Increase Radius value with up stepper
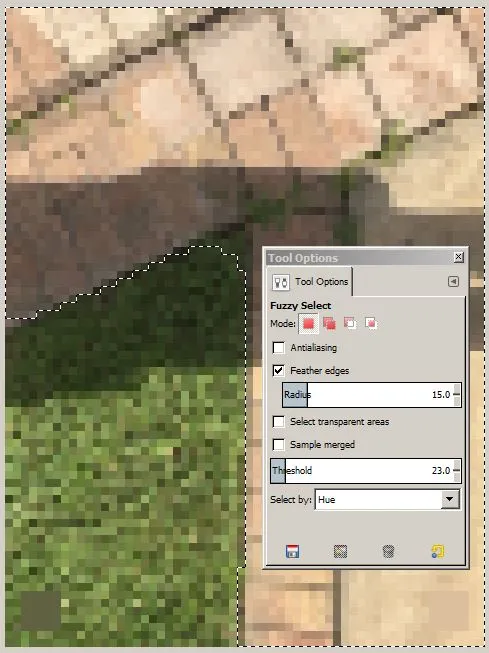The image size is (489, 653). 457,390
